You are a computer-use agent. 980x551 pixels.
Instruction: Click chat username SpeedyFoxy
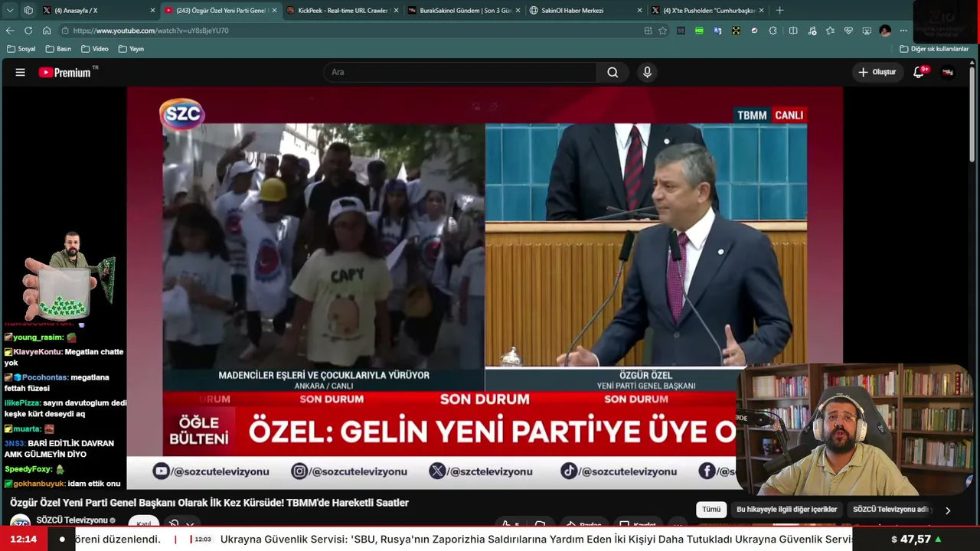pos(28,469)
